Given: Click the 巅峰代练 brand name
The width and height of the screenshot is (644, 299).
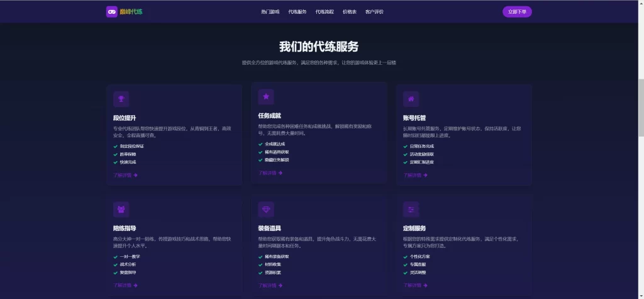Looking at the screenshot, I should (131, 12).
